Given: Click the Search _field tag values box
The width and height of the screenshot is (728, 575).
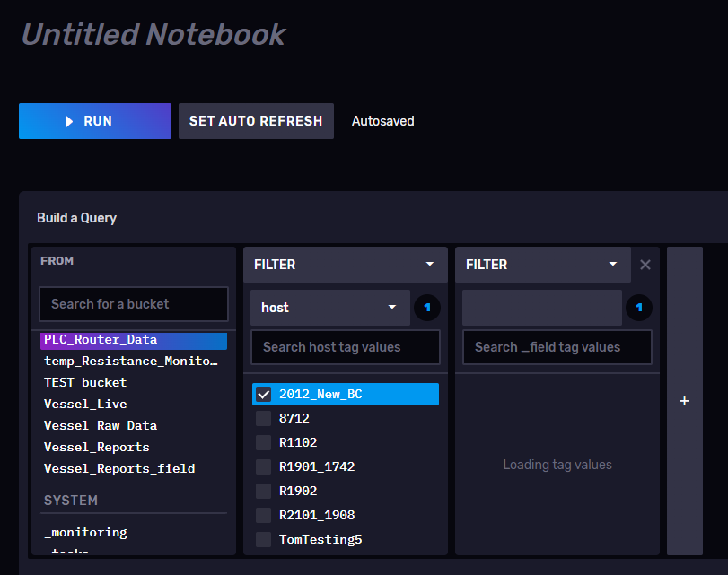Looking at the screenshot, I should pos(557,347).
